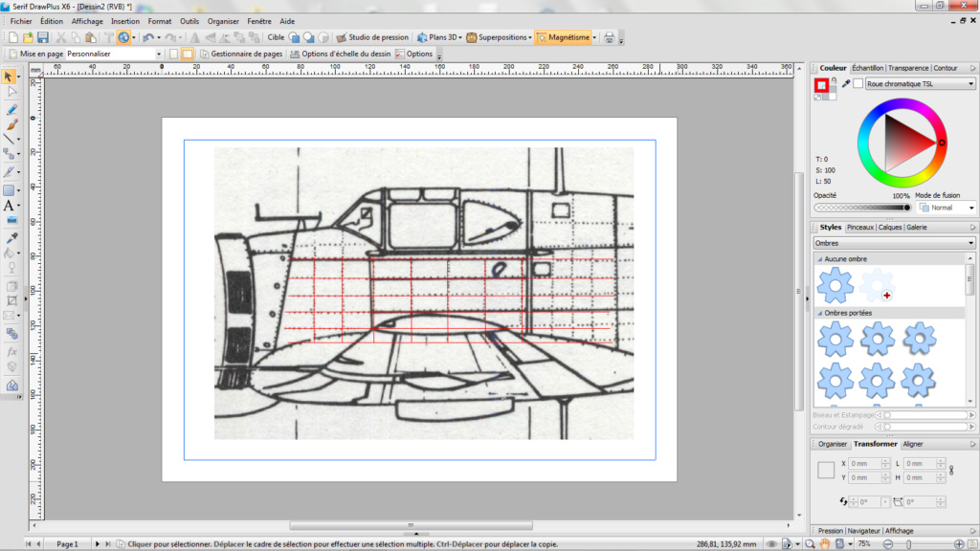
Task: Collapse the Aucune ombre section
Action: coord(820,258)
